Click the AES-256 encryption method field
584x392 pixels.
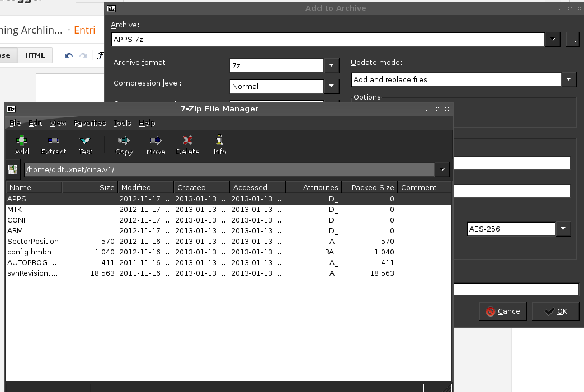tap(511, 229)
